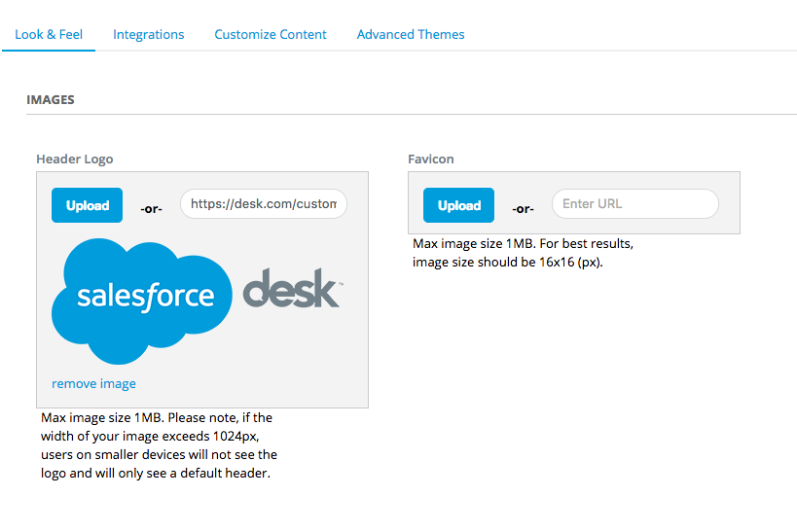Click Upload under Favicon
Viewport: 797px width, 532px height.
point(458,205)
